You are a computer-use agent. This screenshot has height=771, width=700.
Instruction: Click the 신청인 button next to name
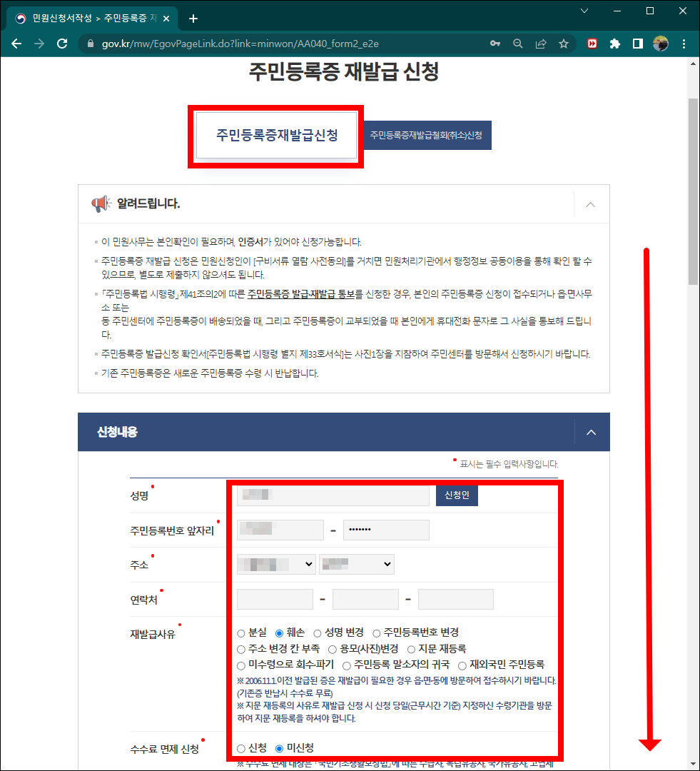coord(457,495)
